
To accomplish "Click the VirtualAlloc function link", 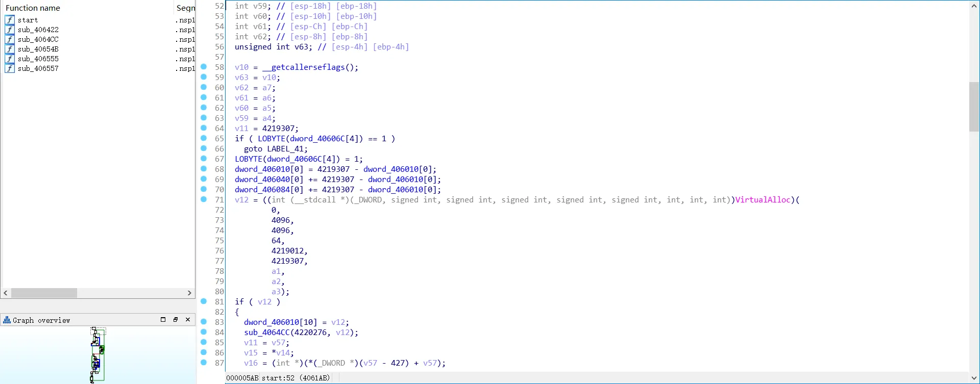I will point(763,200).
